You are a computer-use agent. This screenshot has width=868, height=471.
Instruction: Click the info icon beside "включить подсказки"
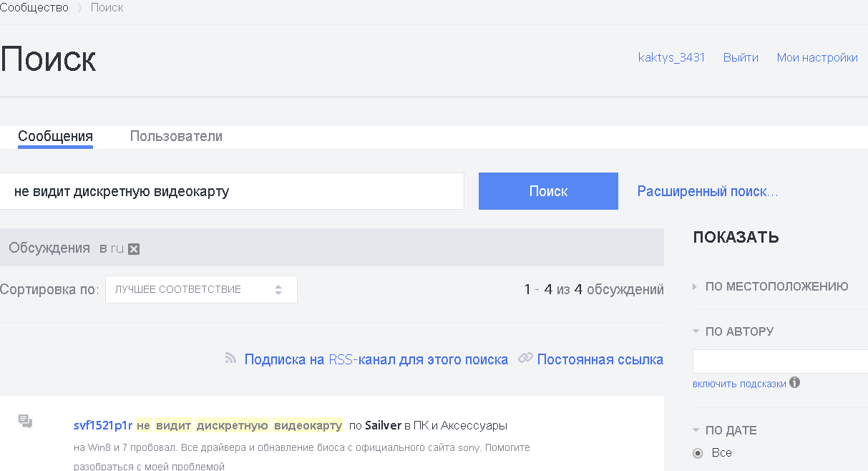click(794, 383)
